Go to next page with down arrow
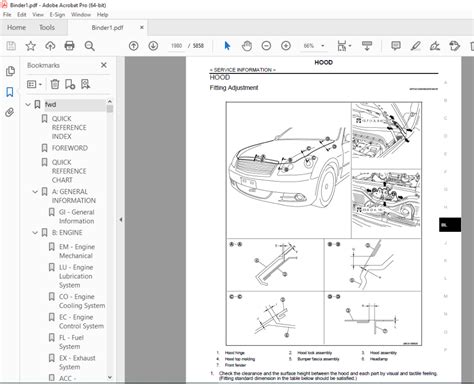 153,46
